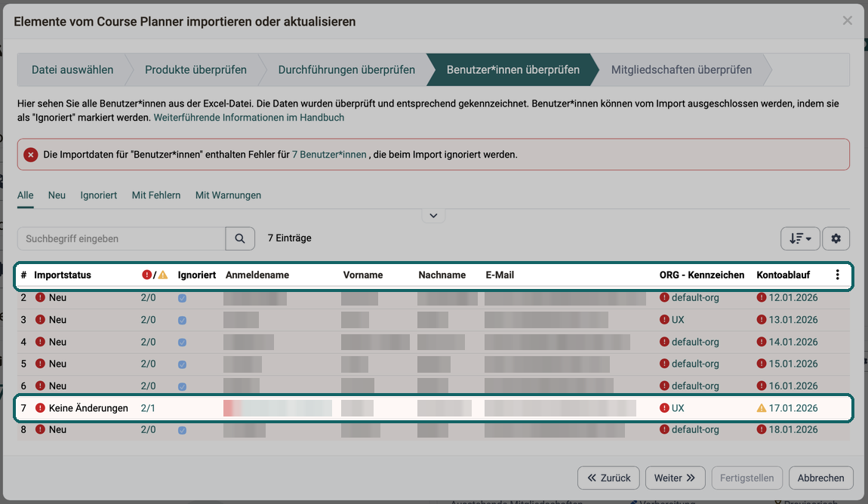Click the error icon beside UX in row 3

pyautogui.click(x=664, y=320)
